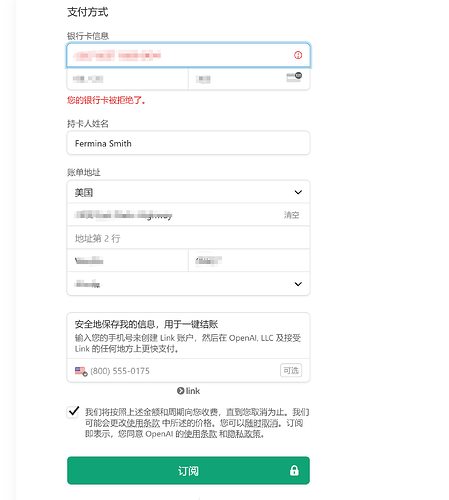Click the 订阅 subscribe button
The image size is (449, 500).
pyautogui.click(x=188, y=470)
